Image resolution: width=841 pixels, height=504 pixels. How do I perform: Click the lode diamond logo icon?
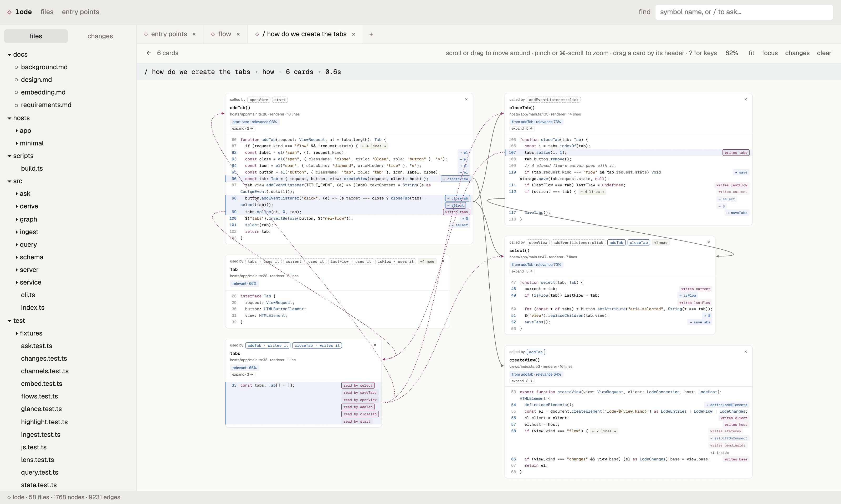9,12
